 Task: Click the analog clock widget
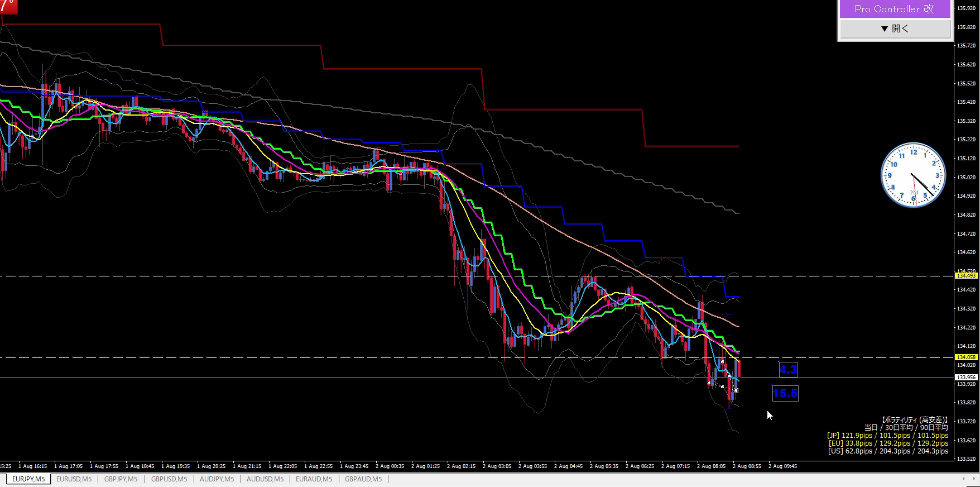913,175
